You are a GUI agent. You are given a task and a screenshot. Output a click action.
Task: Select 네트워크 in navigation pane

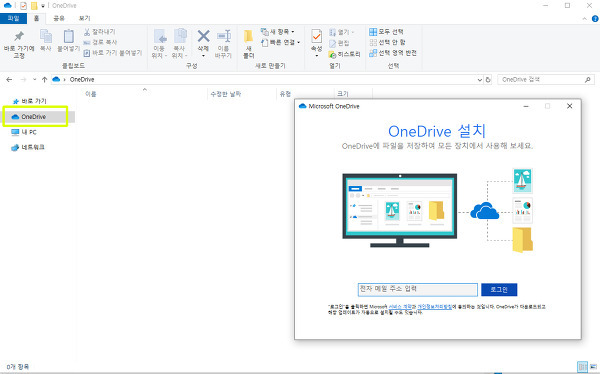(28, 147)
